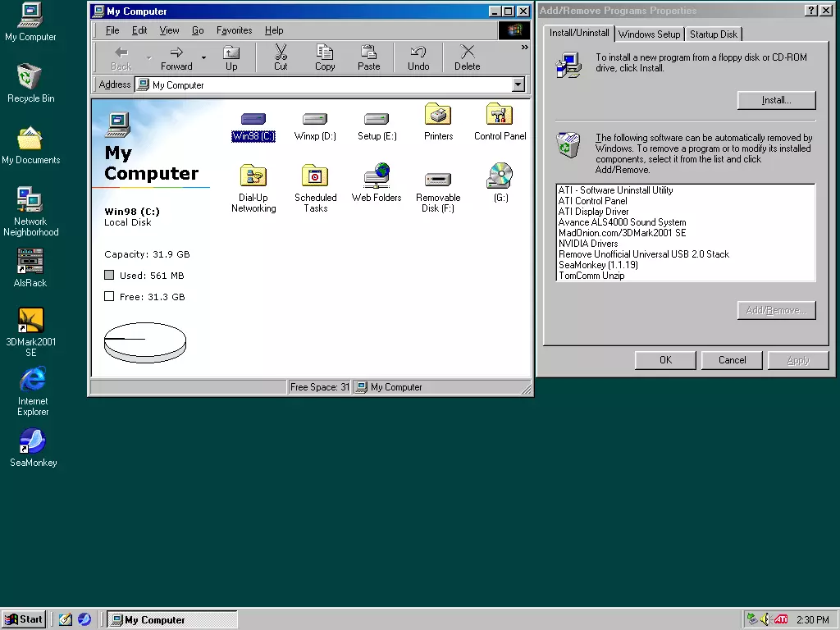840x630 pixels.
Task: Select MadOnion.com/3DMark2001 SE entry
Action: coord(686,233)
